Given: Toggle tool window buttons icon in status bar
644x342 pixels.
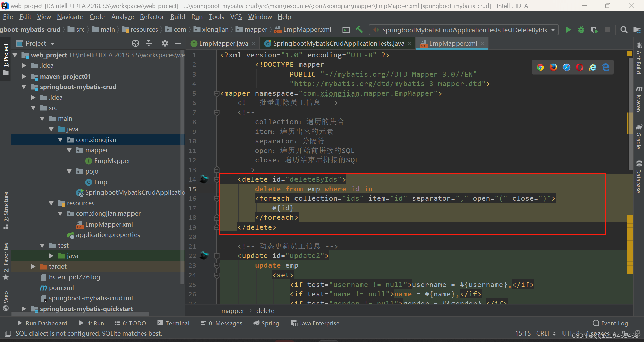Looking at the screenshot, I should point(8,333).
